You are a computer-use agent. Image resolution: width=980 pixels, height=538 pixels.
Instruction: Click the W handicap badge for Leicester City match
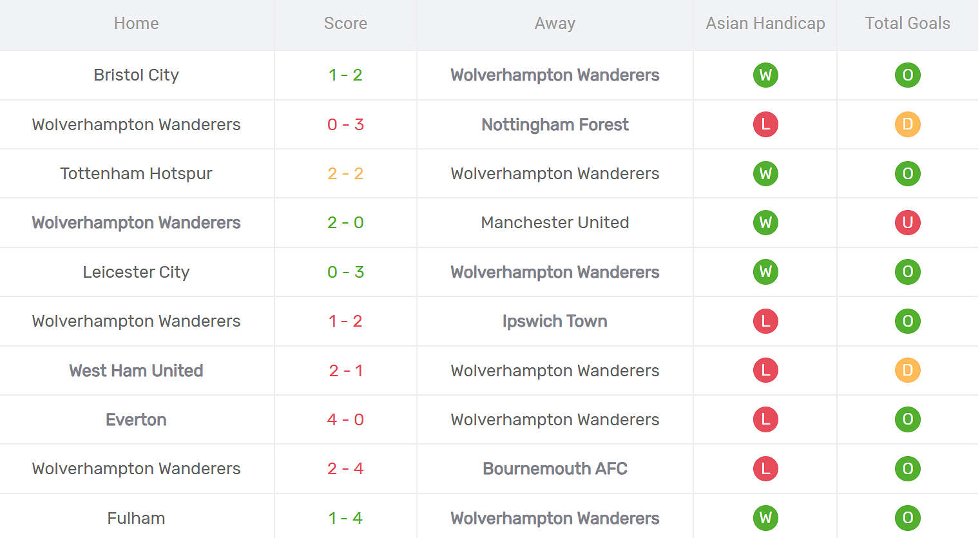(765, 272)
